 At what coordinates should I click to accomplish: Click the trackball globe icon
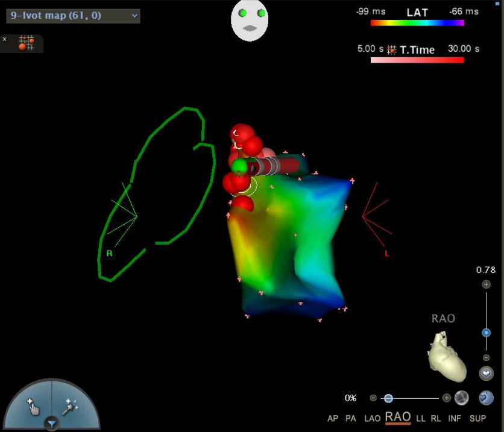click(461, 398)
